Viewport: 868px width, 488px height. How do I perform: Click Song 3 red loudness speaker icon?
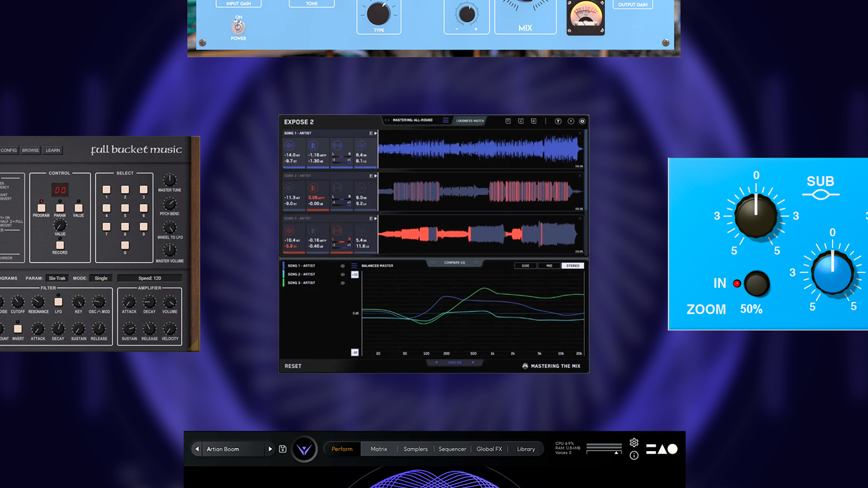pyautogui.click(x=290, y=231)
